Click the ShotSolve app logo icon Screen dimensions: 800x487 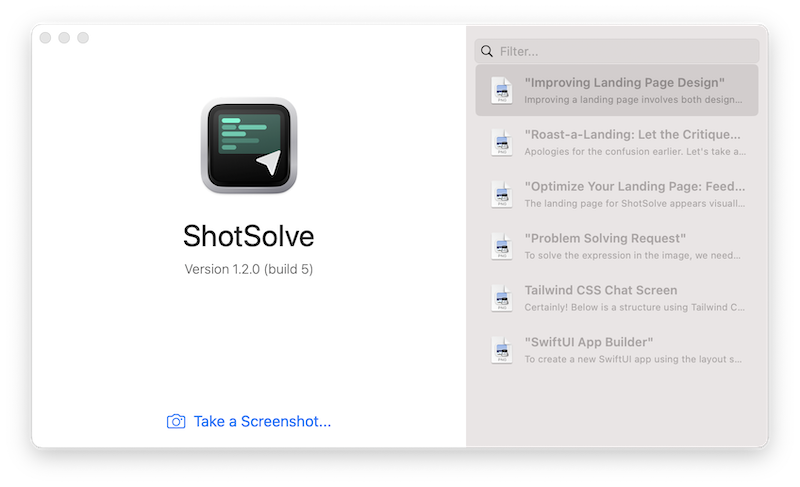[248, 145]
